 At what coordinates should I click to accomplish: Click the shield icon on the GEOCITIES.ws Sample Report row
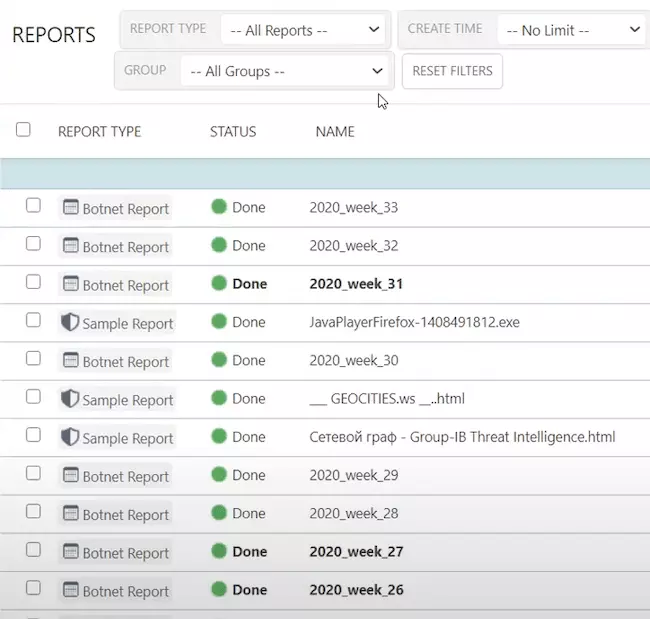tap(70, 399)
